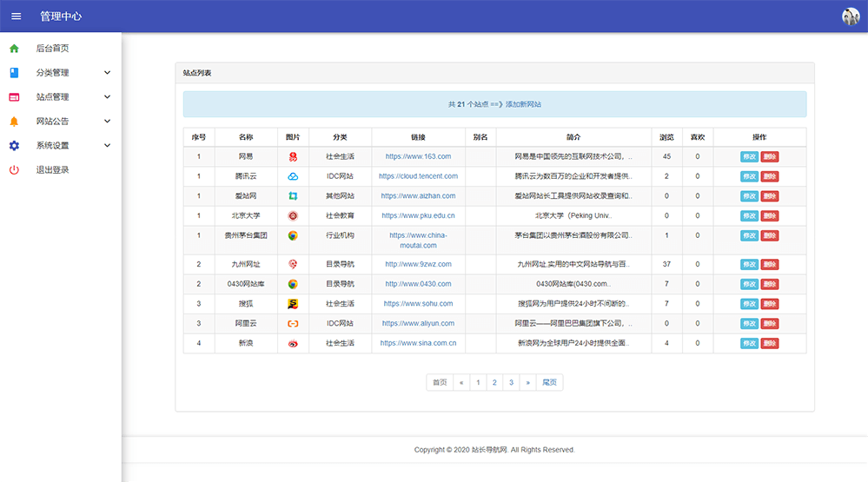Click the 网易 site logo image

click(x=293, y=156)
